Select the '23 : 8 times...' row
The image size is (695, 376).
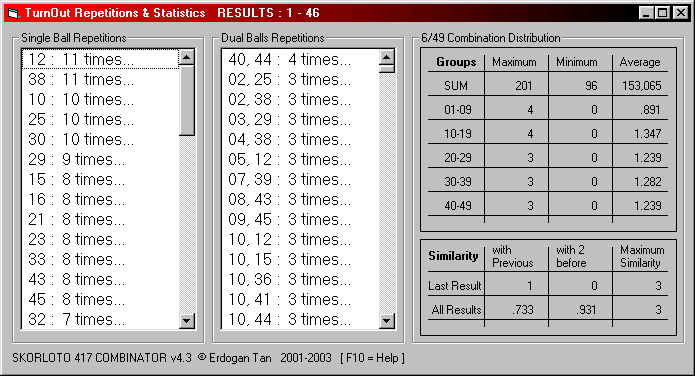100,239
